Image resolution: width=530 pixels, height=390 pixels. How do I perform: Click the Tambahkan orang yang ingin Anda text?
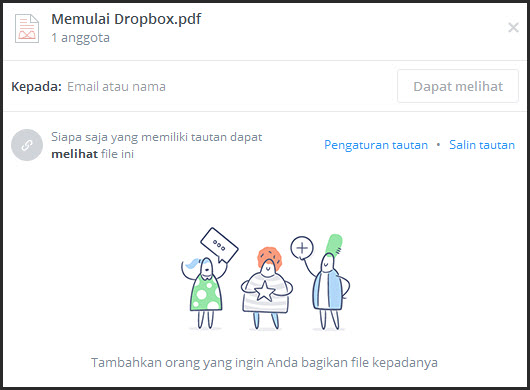pyautogui.click(x=264, y=363)
